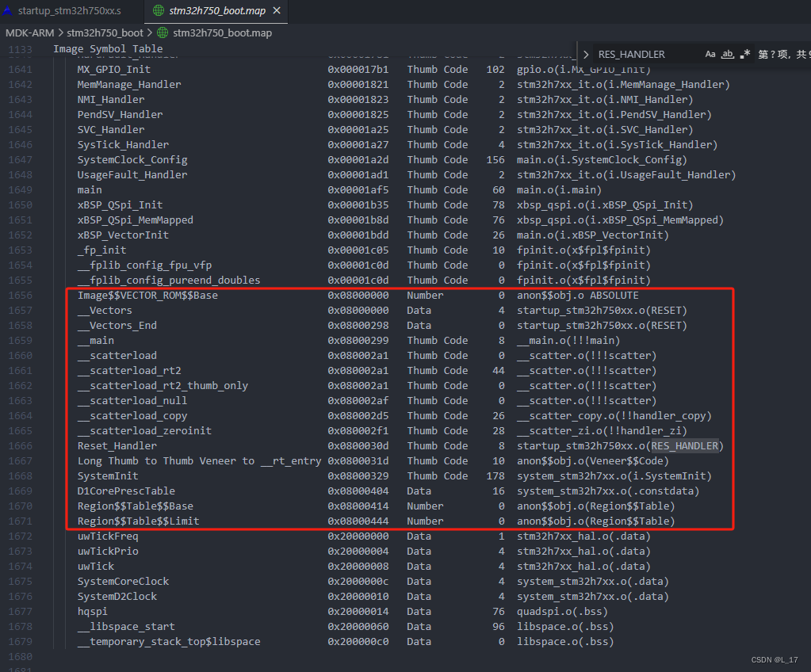Click the symbol __fplib_config_pureend_doubles
Viewport: 811px width, 672px height.
pos(169,281)
